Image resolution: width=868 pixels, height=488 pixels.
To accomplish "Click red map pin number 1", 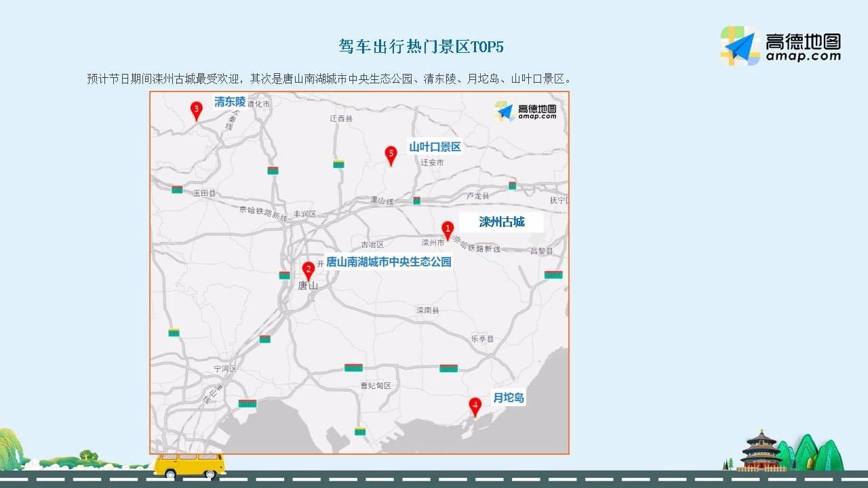I will [447, 229].
